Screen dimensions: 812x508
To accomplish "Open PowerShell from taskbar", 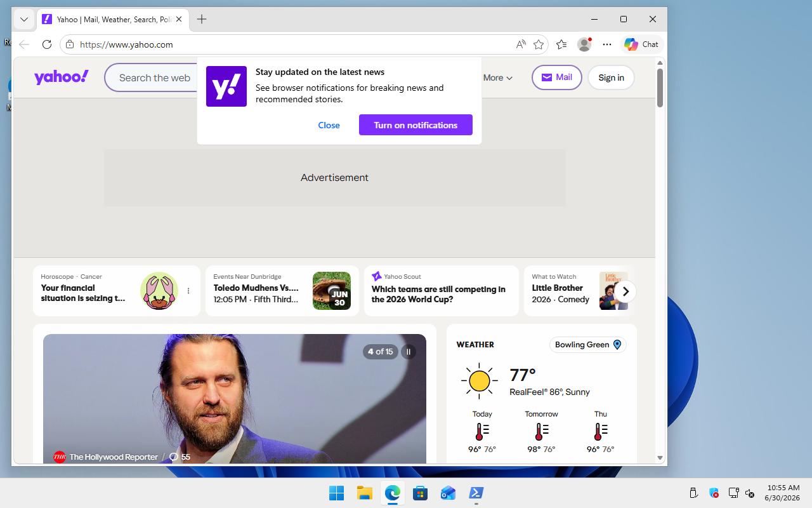I will click(476, 493).
